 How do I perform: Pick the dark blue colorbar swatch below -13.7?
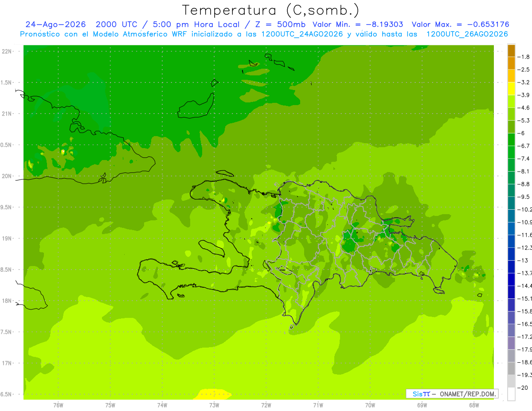(x=511, y=279)
